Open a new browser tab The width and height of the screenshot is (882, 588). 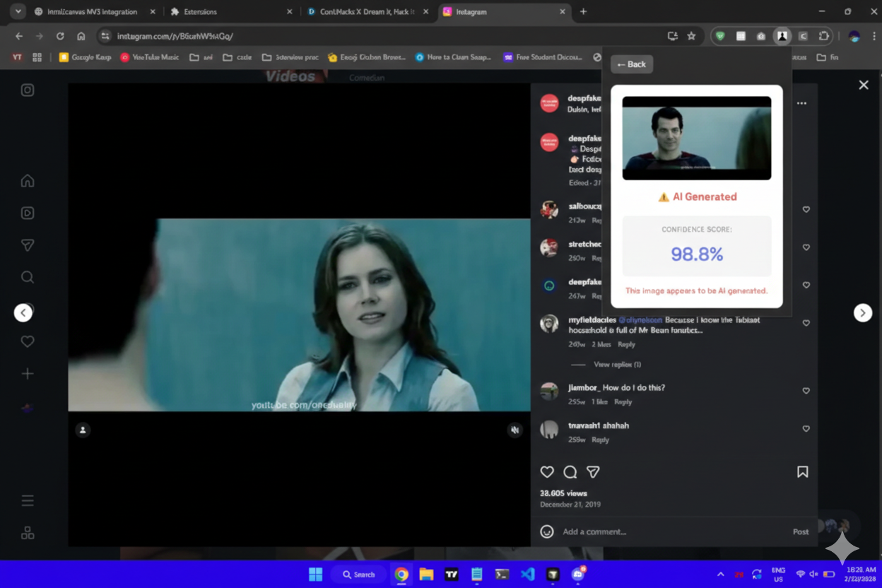[x=583, y=11]
